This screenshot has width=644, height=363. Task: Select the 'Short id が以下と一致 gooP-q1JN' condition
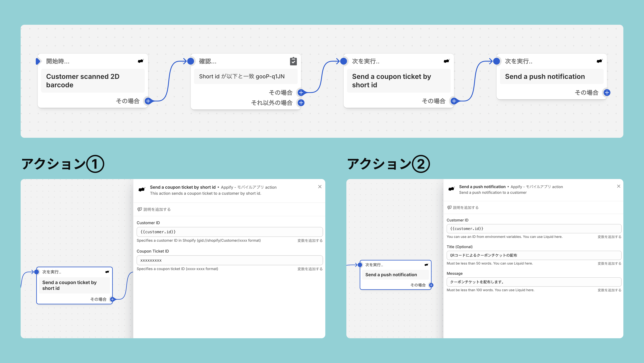pyautogui.click(x=241, y=77)
